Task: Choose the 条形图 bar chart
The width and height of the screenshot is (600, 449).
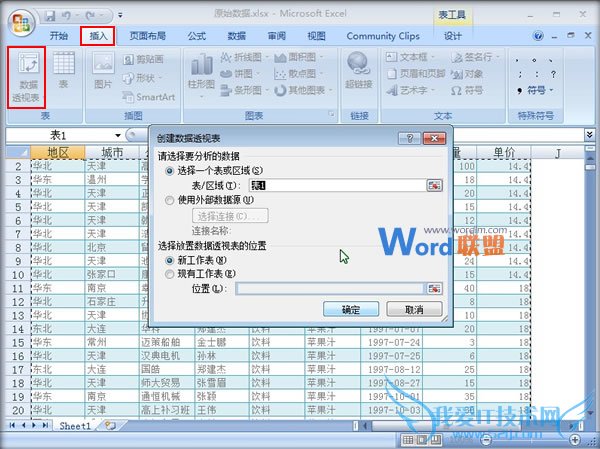Action: click(243, 90)
